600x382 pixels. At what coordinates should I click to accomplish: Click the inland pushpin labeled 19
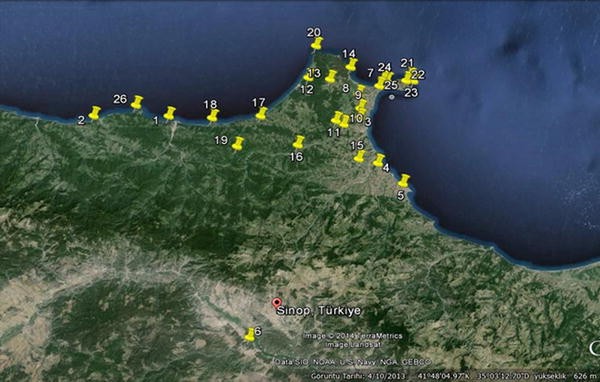pos(238,144)
